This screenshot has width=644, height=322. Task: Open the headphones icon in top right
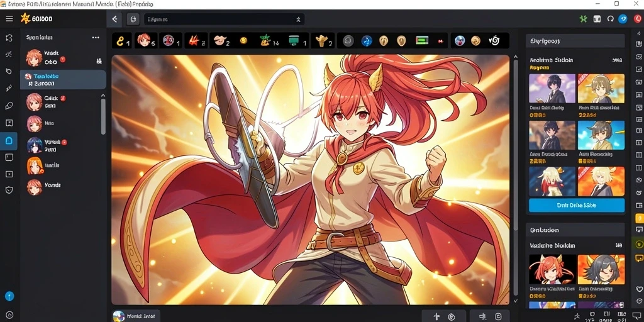610,19
